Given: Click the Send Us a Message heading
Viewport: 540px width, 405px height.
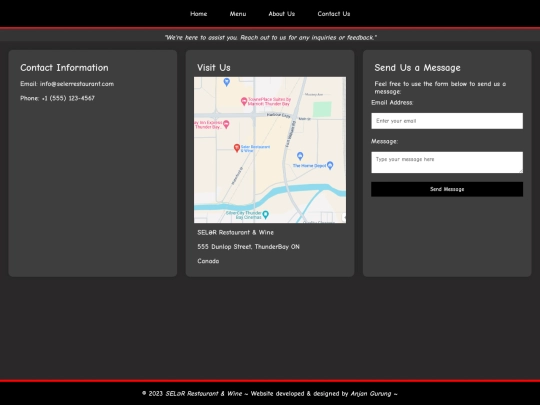Looking at the screenshot, I should point(417,68).
